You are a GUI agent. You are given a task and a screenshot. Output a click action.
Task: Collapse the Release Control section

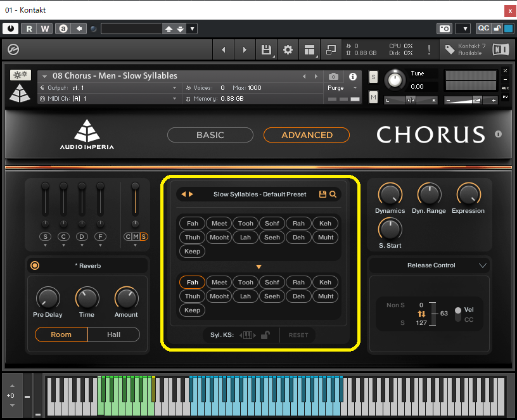point(482,265)
